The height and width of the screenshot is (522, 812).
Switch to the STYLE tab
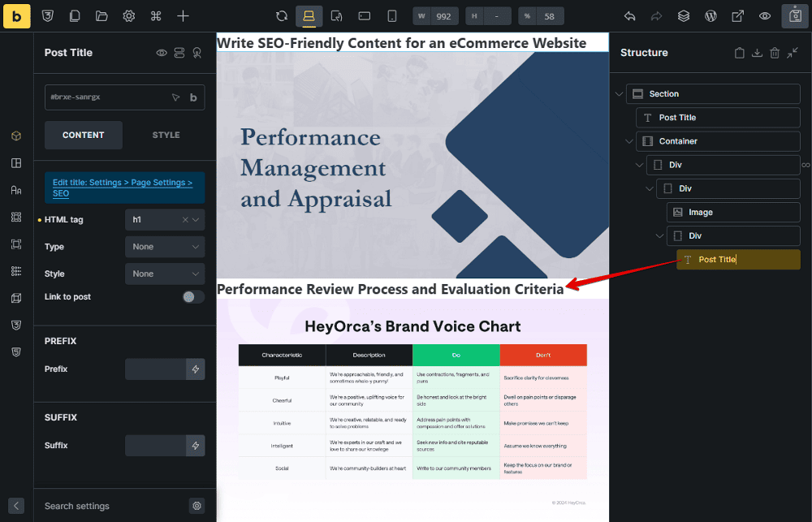pos(166,135)
